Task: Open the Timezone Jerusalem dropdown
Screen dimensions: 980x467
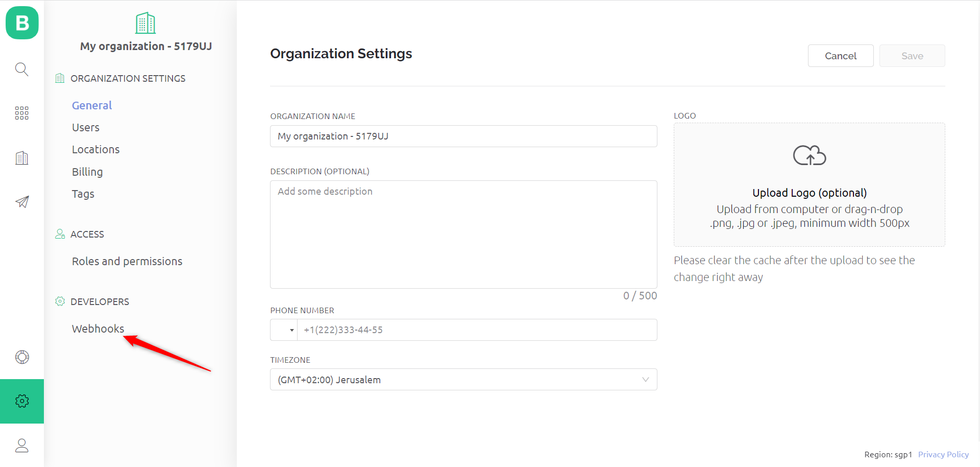Action: click(x=463, y=380)
